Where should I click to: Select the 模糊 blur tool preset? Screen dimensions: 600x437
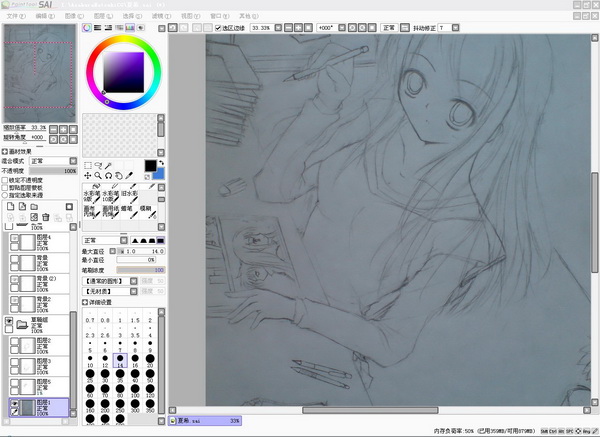point(148,212)
